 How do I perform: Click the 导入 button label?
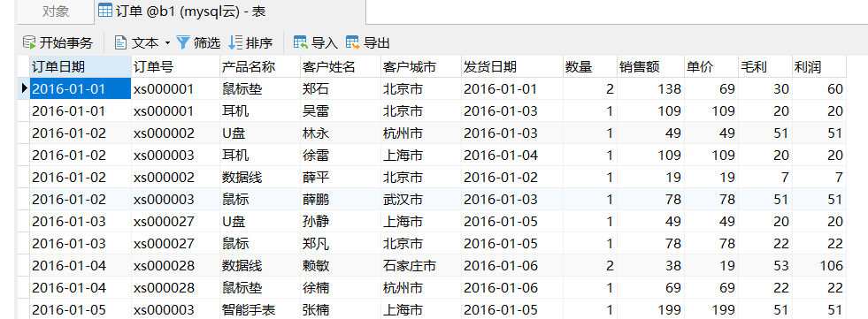point(325,42)
